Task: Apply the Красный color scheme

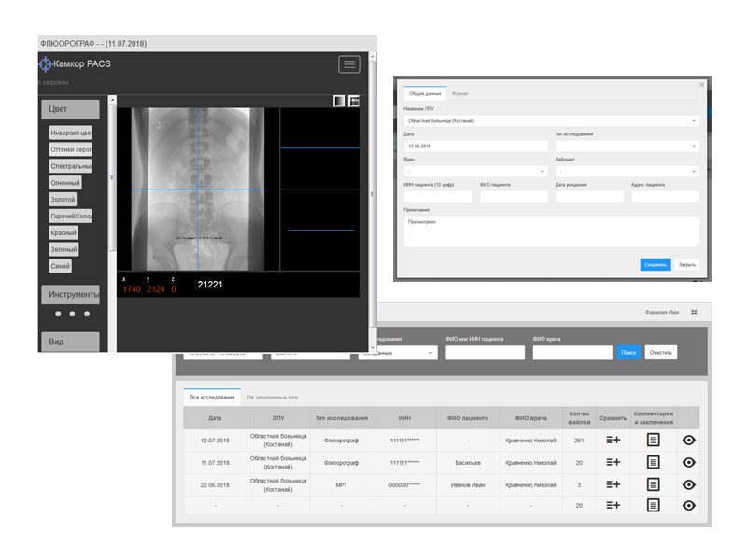Action: click(63, 232)
